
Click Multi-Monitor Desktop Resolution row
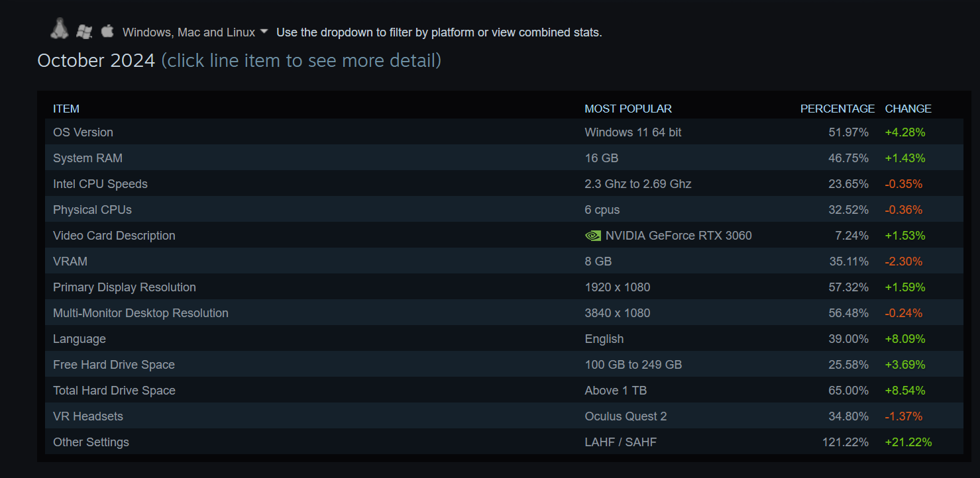[x=504, y=312]
